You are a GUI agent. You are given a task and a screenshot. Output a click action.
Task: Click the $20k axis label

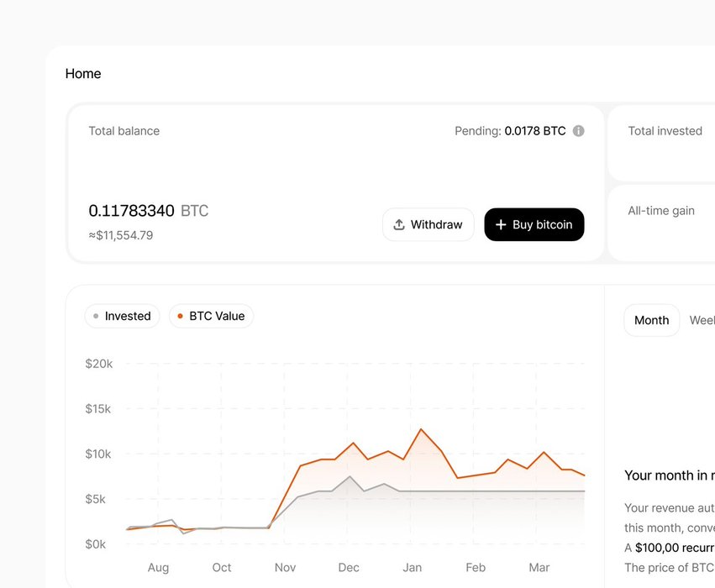click(98, 364)
